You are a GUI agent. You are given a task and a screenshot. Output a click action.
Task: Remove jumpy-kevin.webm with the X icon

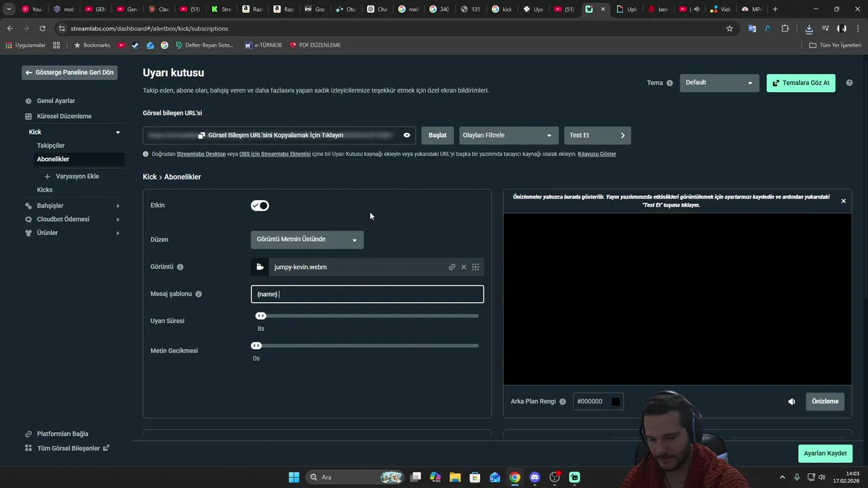click(464, 267)
